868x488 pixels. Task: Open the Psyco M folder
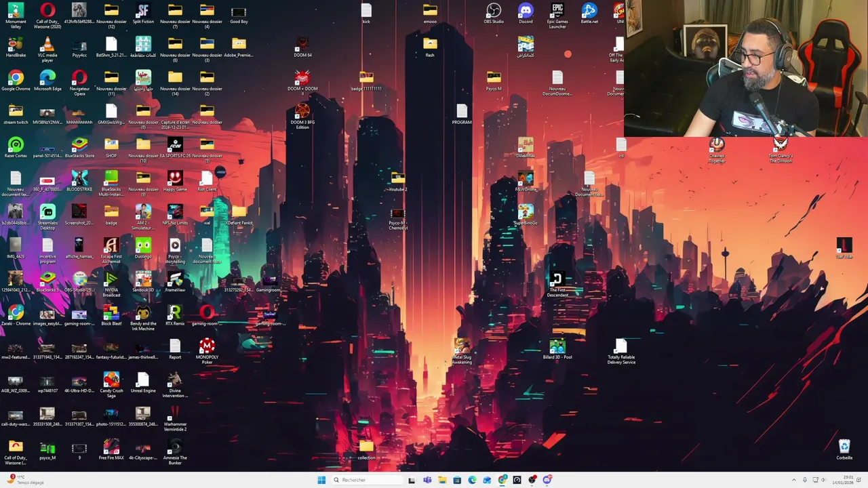[494, 81]
